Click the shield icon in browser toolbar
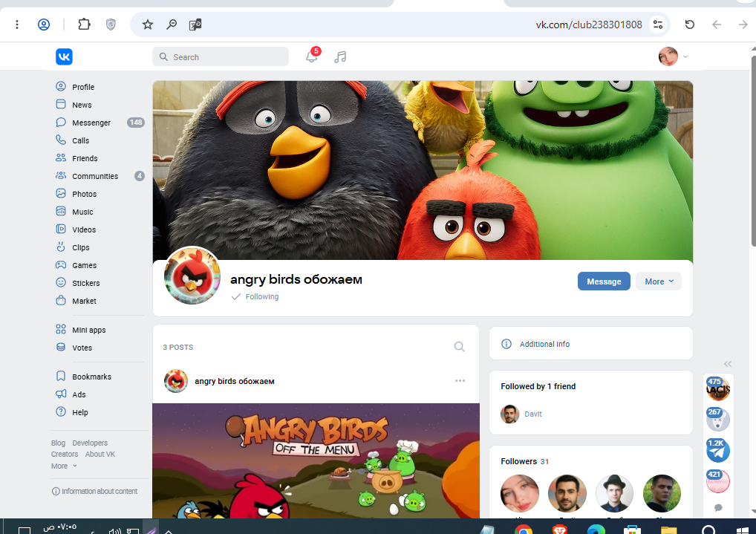756x534 pixels. tap(111, 24)
